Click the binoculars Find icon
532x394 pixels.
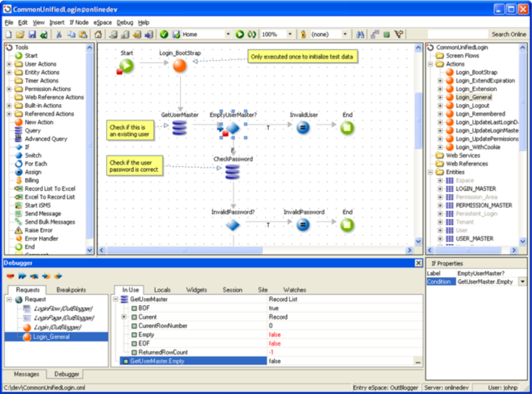(x=360, y=34)
